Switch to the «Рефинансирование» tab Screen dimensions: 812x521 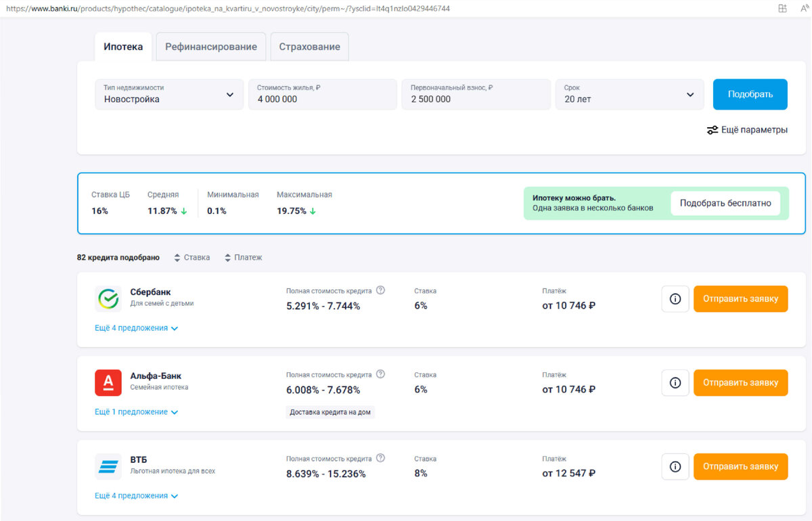coord(210,46)
